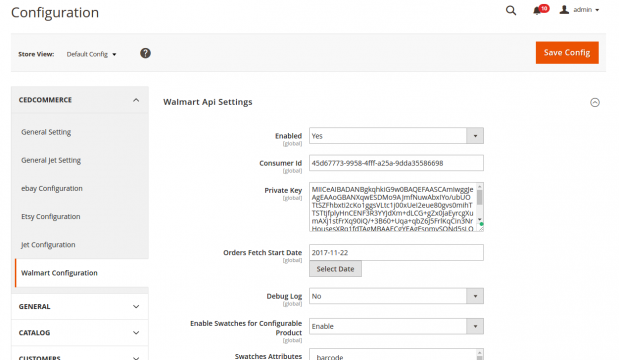Change Default Config store view

click(x=91, y=54)
